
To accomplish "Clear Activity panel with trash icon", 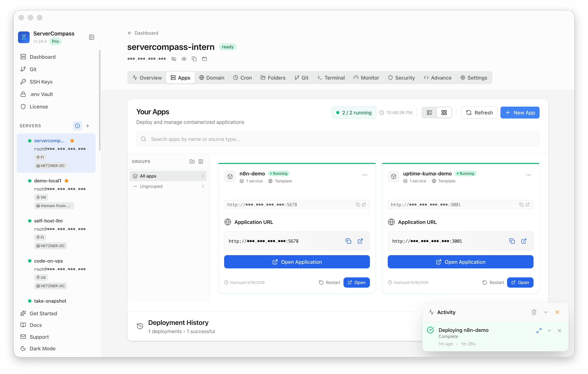I will click(x=534, y=312).
